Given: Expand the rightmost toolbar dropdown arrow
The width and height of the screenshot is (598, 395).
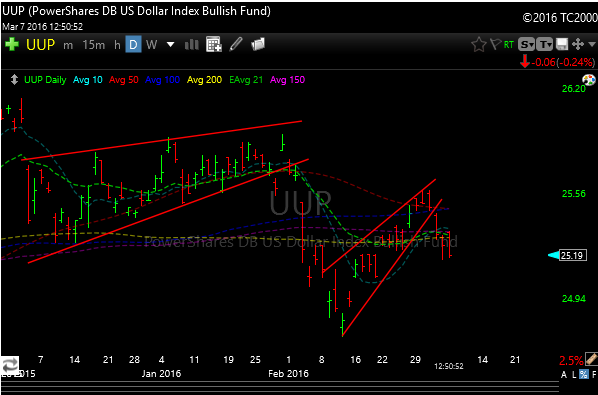Looking at the screenshot, I should pyautogui.click(x=592, y=45).
